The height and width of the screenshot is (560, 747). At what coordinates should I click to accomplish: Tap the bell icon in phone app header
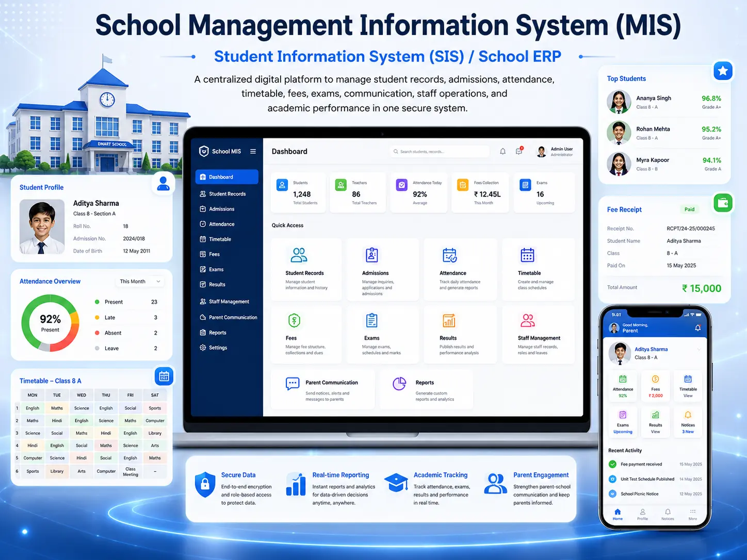697,328
